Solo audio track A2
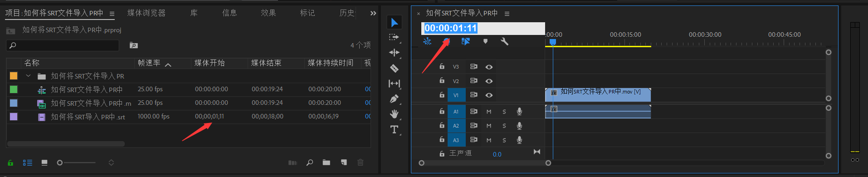Image resolution: width=868 pixels, height=177 pixels. point(504,126)
